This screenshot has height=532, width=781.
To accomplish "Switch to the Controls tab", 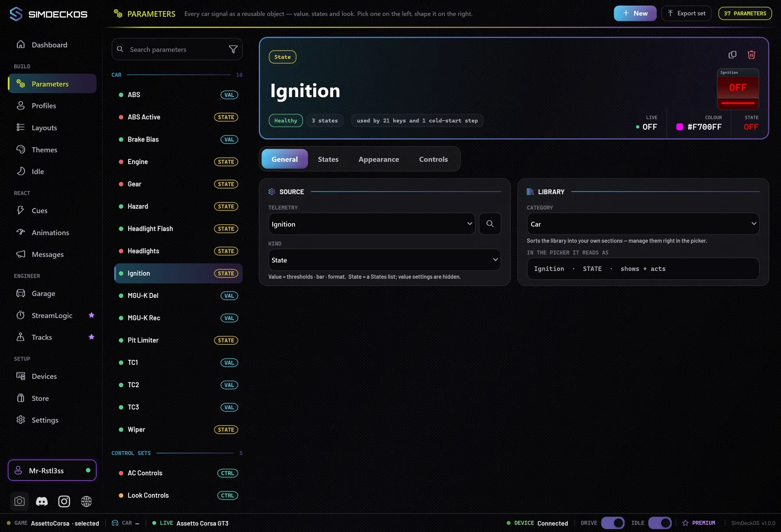I will [433, 159].
